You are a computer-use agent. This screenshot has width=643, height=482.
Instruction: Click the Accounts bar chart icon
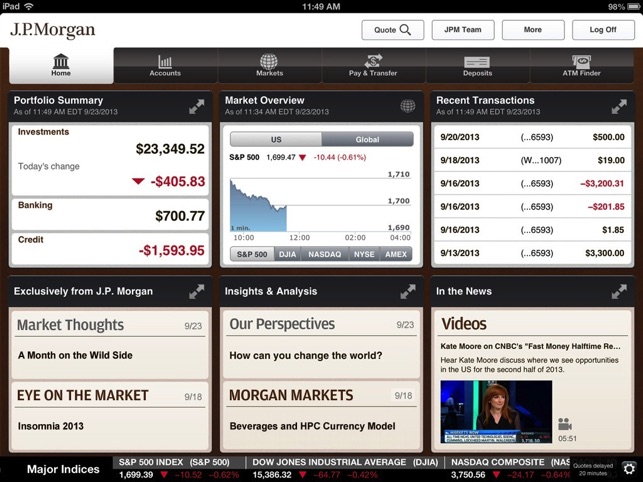coord(165,62)
